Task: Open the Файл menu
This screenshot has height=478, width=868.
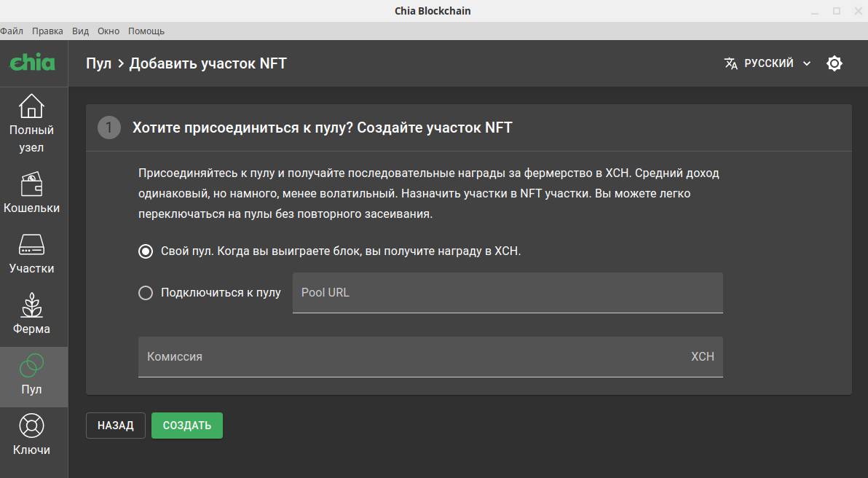Action: [x=12, y=31]
